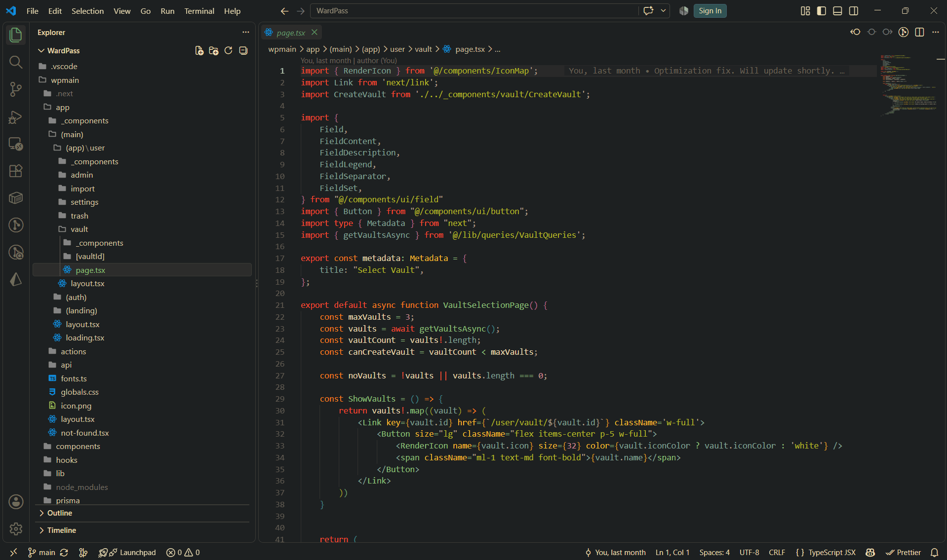Click the main branch in status bar
Viewport: 947px width, 560px height.
tap(41, 553)
